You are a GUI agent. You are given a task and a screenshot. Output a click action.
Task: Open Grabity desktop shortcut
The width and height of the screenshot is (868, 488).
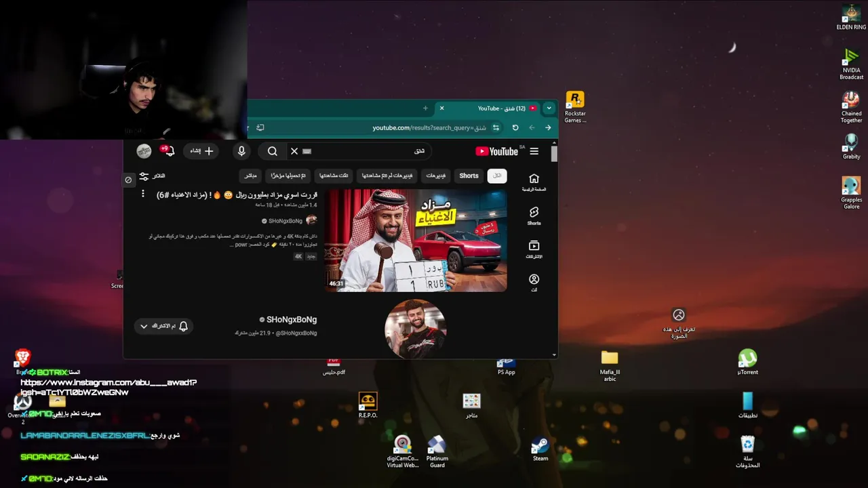(851, 147)
